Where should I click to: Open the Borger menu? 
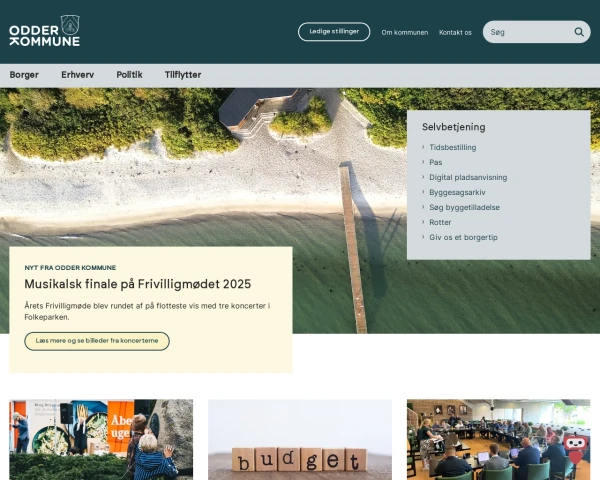tap(24, 75)
